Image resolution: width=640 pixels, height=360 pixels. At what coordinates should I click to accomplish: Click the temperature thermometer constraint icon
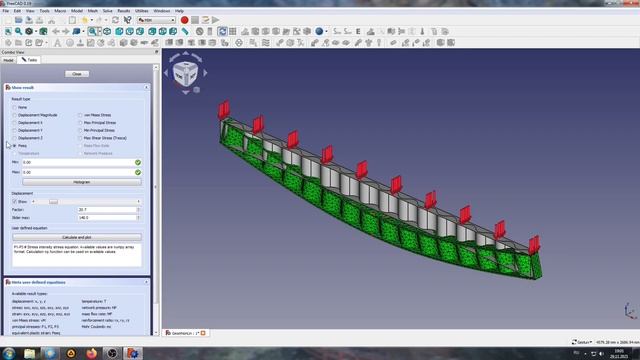pyautogui.click(x=422, y=31)
